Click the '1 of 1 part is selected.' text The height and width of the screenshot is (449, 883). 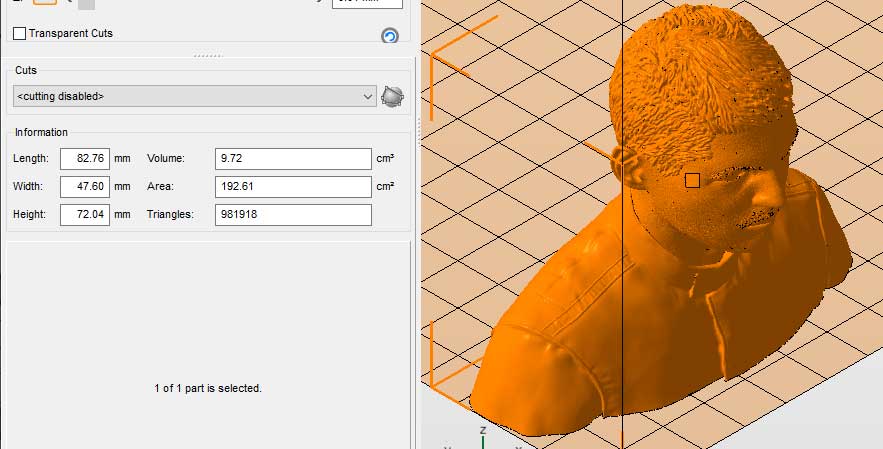pyautogui.click(x=208, y=388)
